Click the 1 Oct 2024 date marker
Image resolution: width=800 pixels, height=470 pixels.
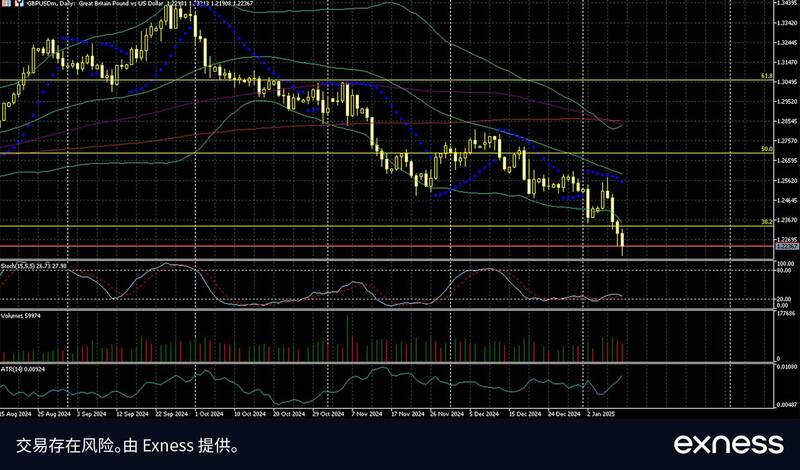(208, 412)
